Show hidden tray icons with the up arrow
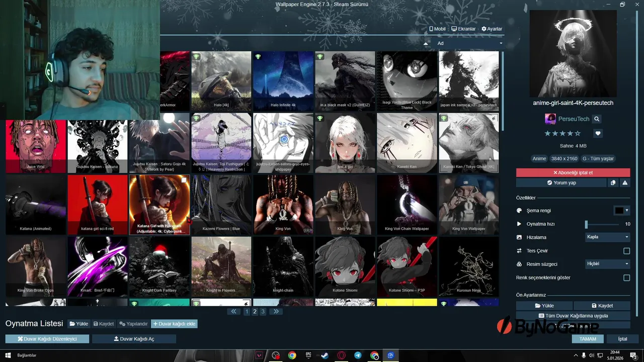This screenshot has width=644, height=362. (x=576, y=355)
